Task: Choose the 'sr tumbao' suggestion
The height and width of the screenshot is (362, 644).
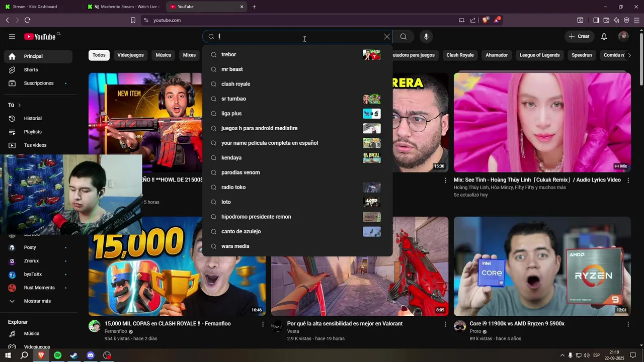Action: pyautogui.click(x=297, y=99)
